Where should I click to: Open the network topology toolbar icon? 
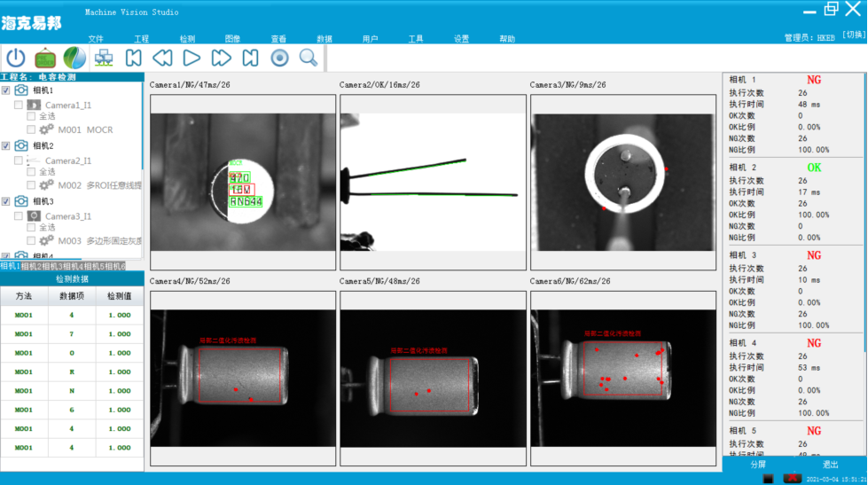[104, 59]
